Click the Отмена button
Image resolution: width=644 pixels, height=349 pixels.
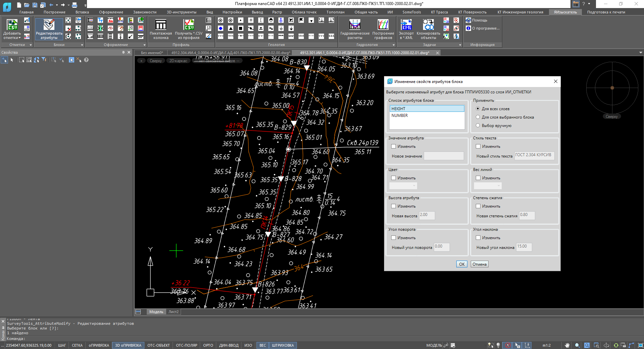[479, 264]
